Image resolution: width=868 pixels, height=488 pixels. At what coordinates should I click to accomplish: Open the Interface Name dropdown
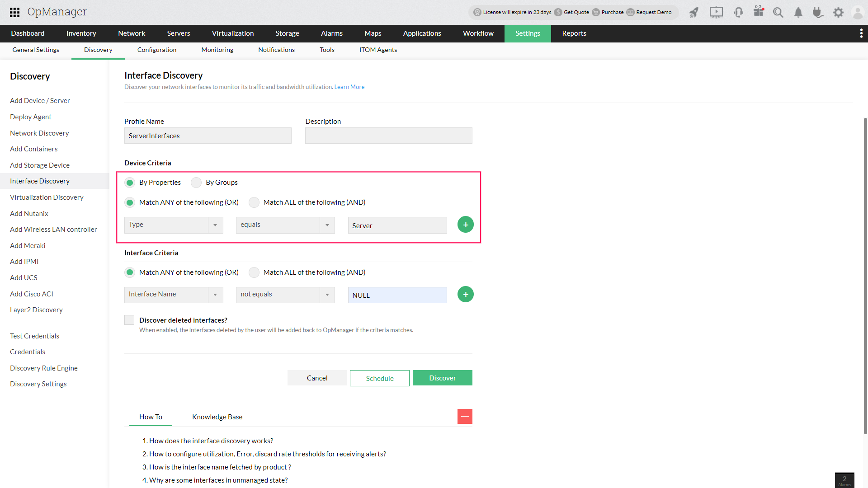(174, 295)
